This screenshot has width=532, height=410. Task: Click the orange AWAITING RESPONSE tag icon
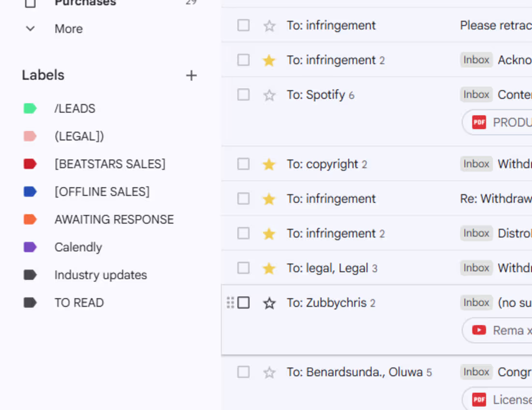[30, 219]
